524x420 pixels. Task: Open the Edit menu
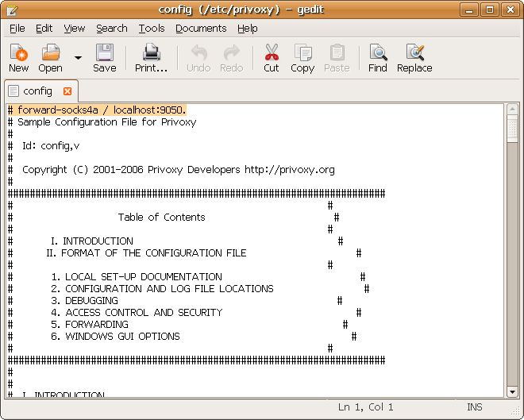coord(44,29)
